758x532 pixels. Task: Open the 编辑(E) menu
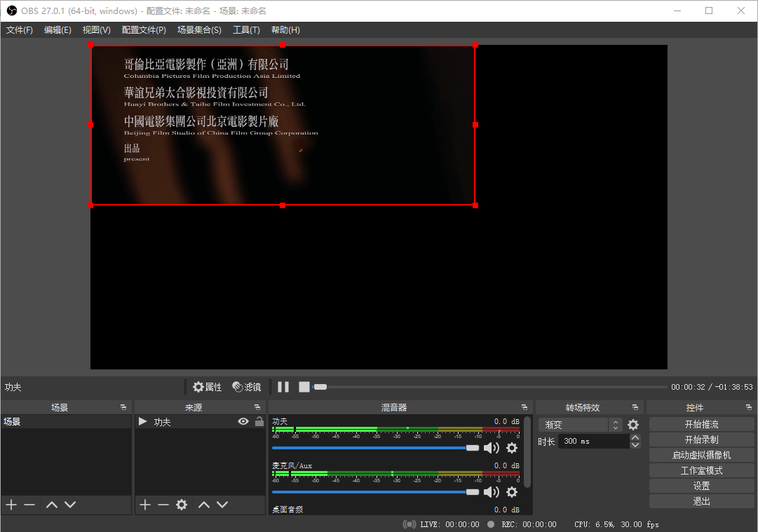pyautogui.click(x=57, y=30)
